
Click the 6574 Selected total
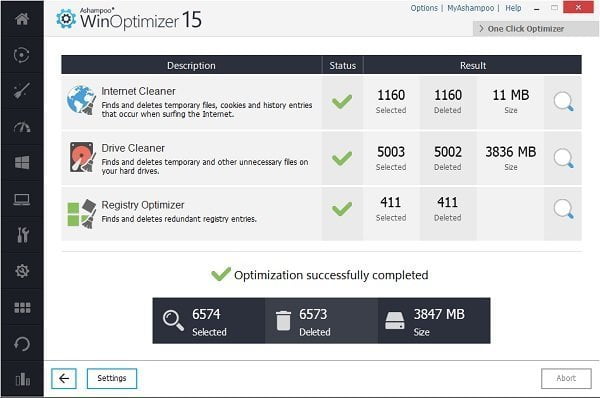pos(209,322)
